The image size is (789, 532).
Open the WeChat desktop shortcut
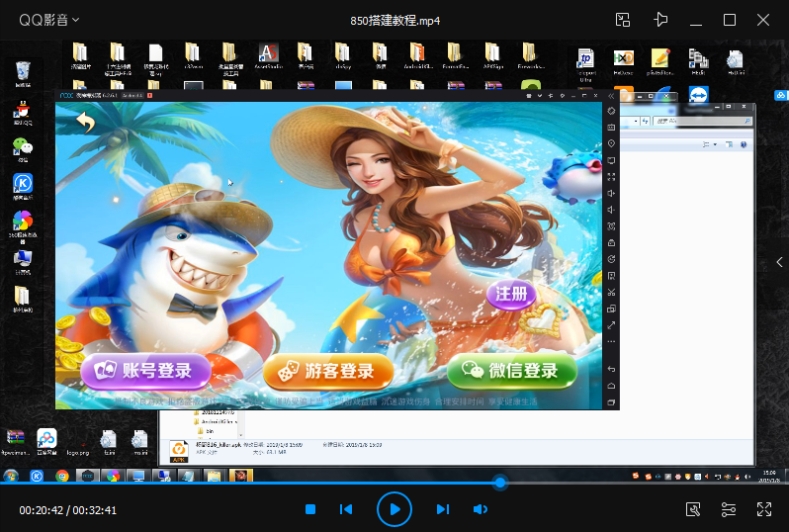tap(23, 150)
